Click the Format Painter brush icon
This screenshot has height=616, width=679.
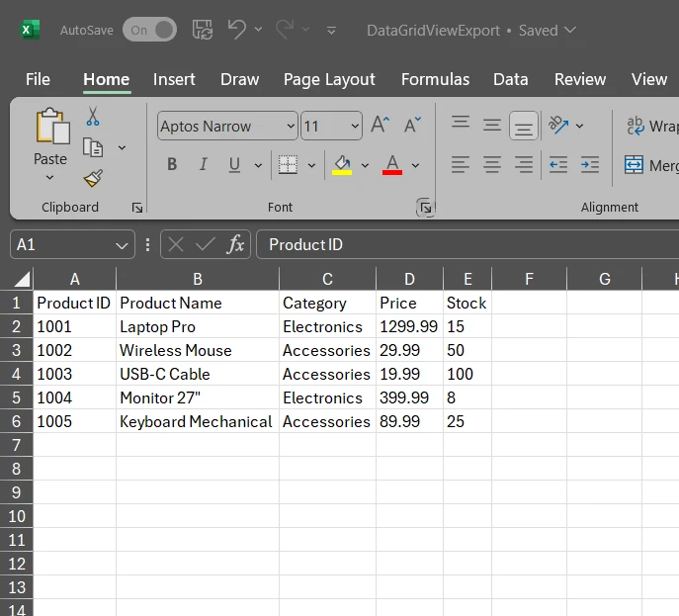point(93,178)
